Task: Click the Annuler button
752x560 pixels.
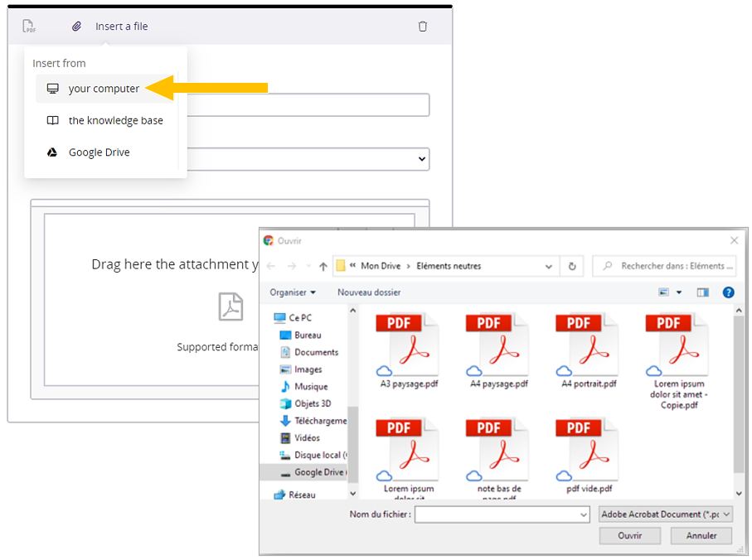Action: pos(701,536)
